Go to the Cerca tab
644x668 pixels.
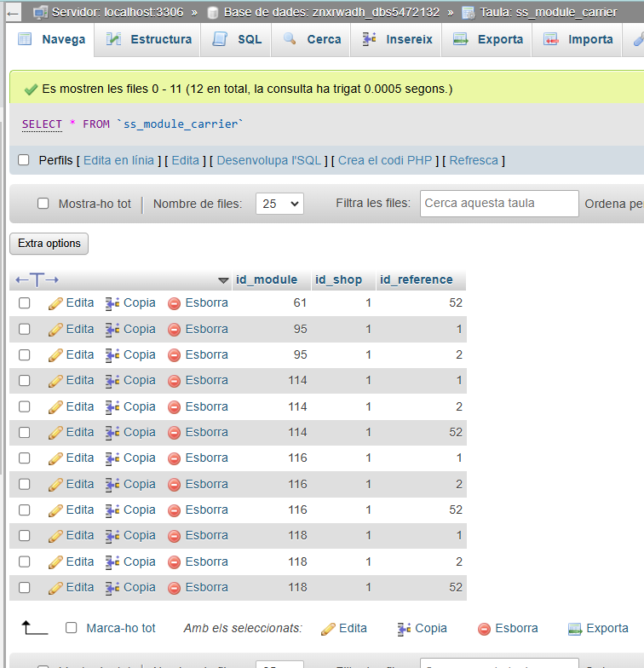(x=312, y=39)
